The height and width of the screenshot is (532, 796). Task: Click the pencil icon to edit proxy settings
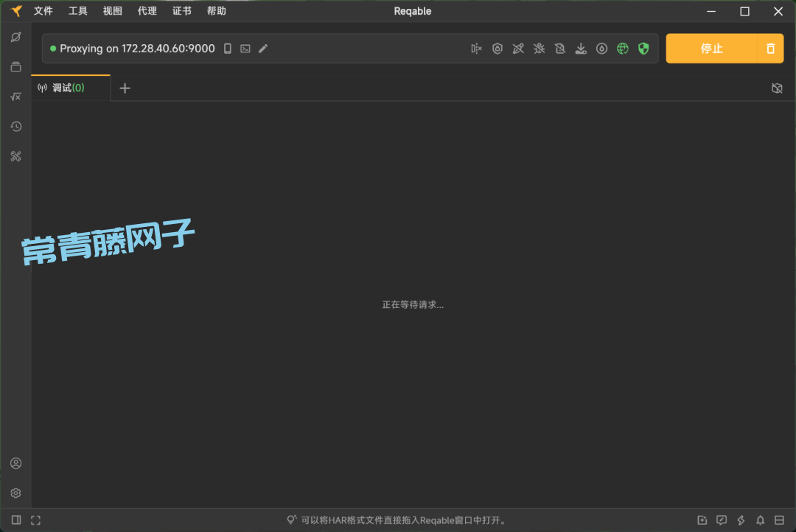click(x=263, y=48)
